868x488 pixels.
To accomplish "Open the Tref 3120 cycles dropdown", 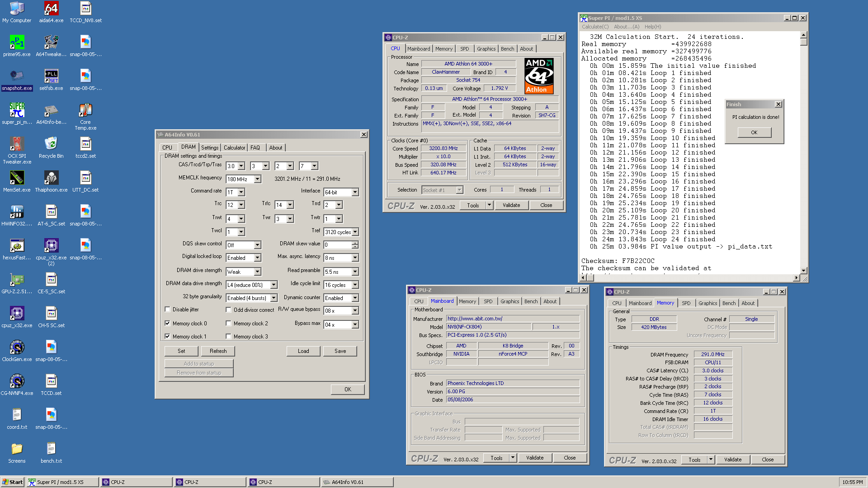I will tap(355, 232).
